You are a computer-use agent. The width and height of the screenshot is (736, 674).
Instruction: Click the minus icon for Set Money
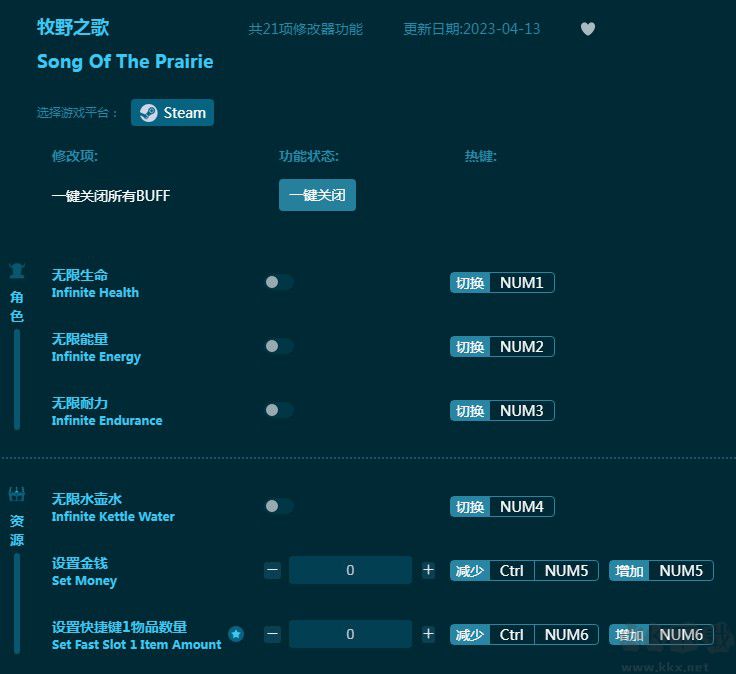tap(272, 570)
